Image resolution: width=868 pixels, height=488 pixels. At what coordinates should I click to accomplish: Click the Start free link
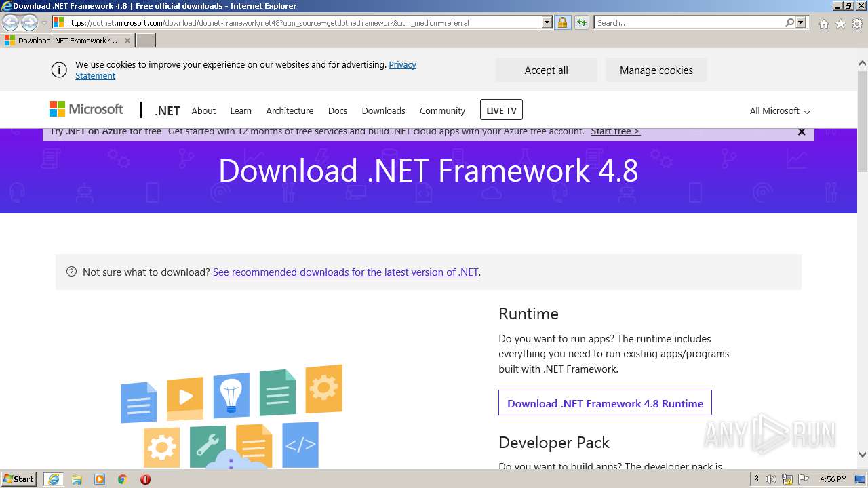[615, 131]
